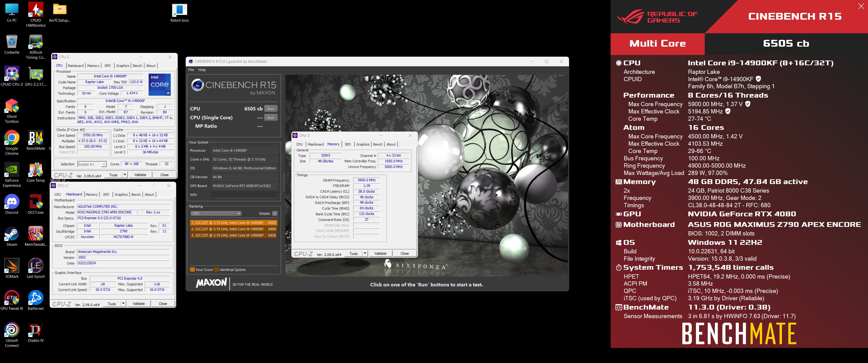Open the Socket #1 selection dropdown
This screenshot has width=868, height=363.
[x=92, y=164]
